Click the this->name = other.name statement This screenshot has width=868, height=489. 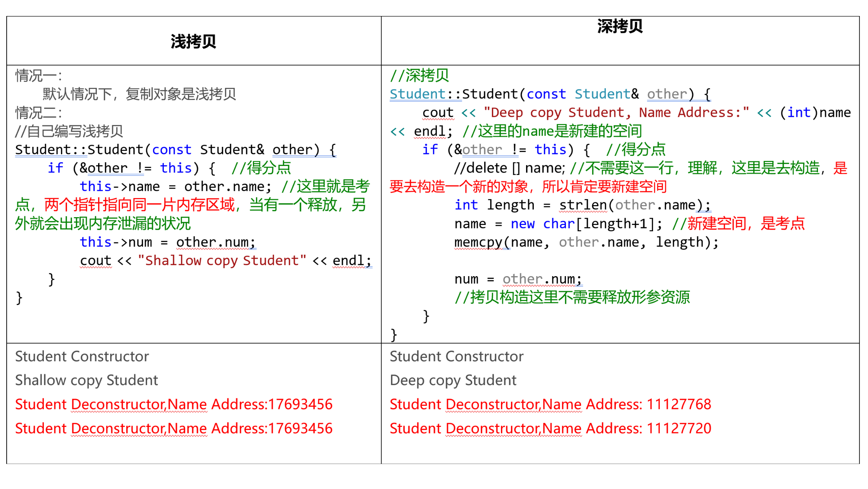click(x=175, y=187)
